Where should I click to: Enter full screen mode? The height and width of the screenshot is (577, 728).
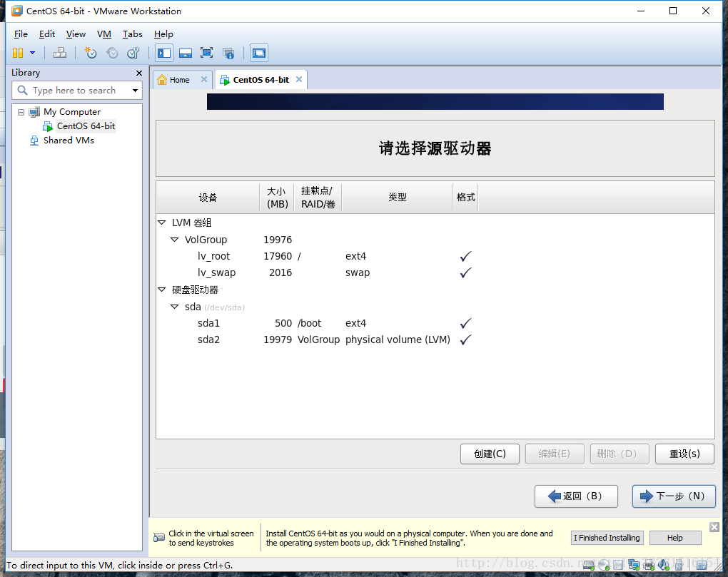(x=206, y=53)
